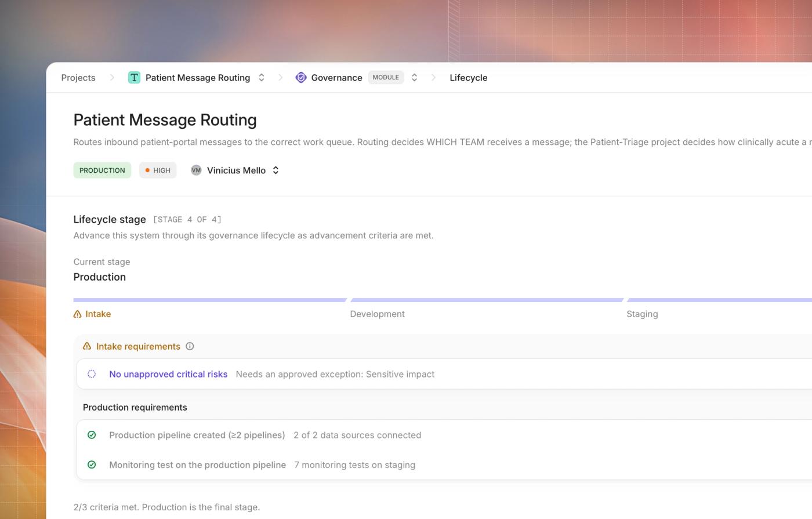Click the warning icon beside Intake requirements
The width and height of the screenshot is (812, 519).
[87, 346]
